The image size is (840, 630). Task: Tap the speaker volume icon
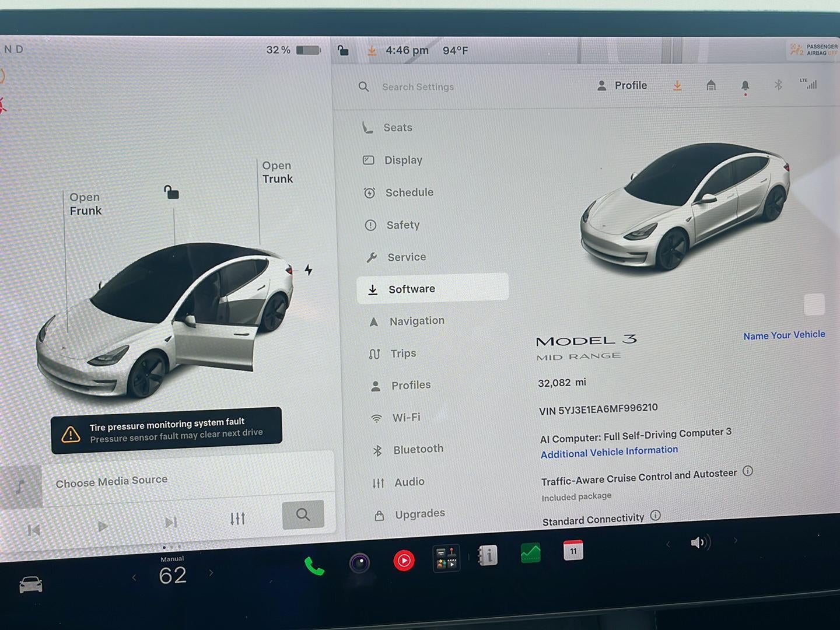(x=700, y=542)
